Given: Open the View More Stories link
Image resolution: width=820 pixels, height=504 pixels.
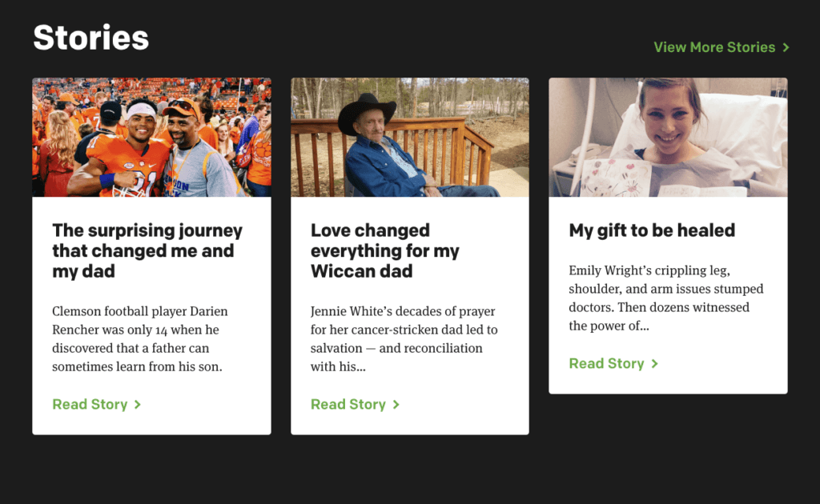Looking at the screenshot, I should [x=713, y=47].
